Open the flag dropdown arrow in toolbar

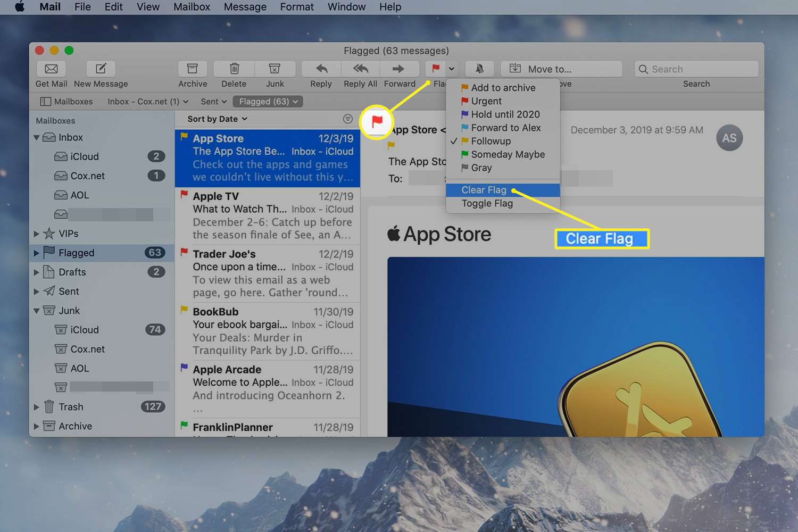[x=451, y=69]
